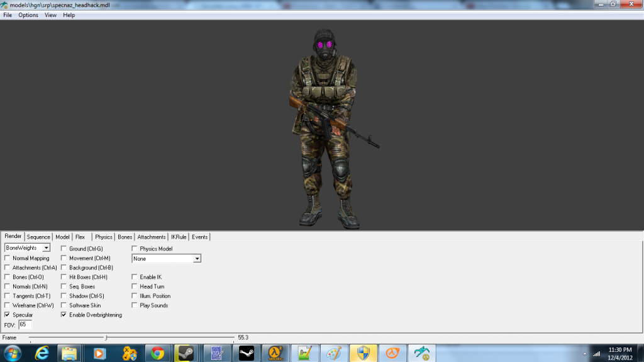
Task: Enable Ground (Ctrl-G) checkbox
Action: pyautogui.click(x=64, y=249)
